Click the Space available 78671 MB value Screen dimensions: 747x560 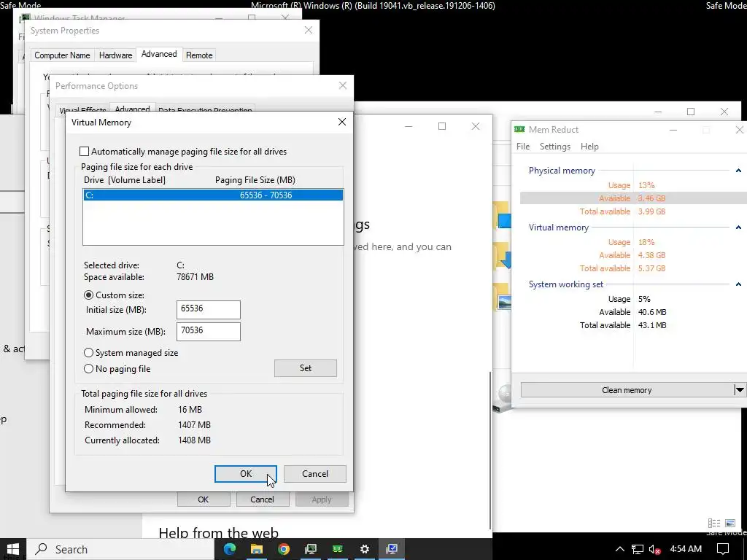click(195, 276)
